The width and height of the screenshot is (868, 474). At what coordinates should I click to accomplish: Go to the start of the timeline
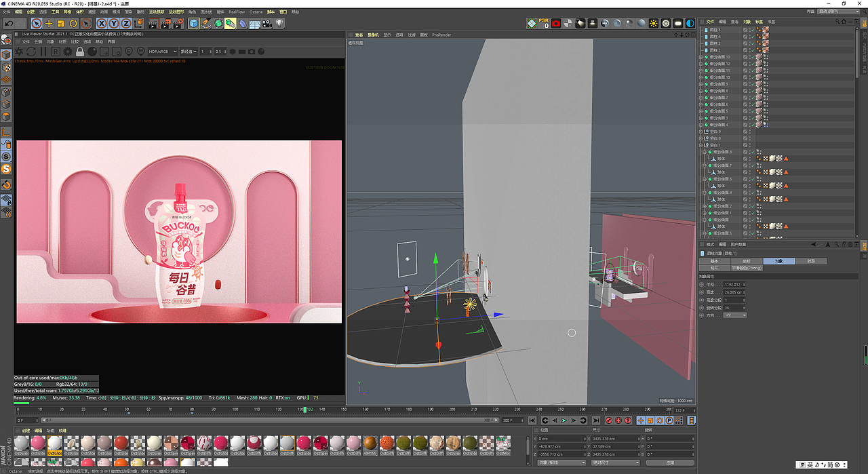point(532,420)
